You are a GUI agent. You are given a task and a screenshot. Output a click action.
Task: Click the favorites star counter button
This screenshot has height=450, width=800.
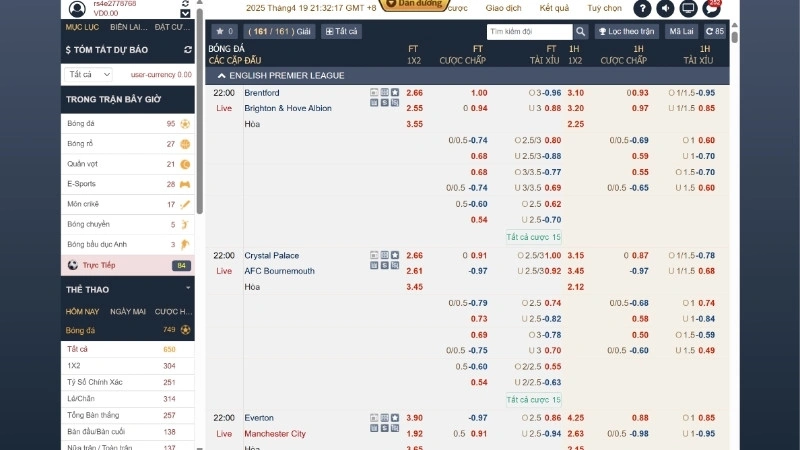[x=224, y=32]
